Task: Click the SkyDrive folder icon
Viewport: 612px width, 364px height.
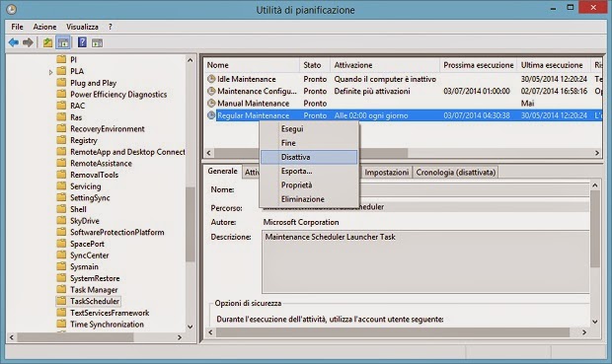Action: [x=61, y=220]
